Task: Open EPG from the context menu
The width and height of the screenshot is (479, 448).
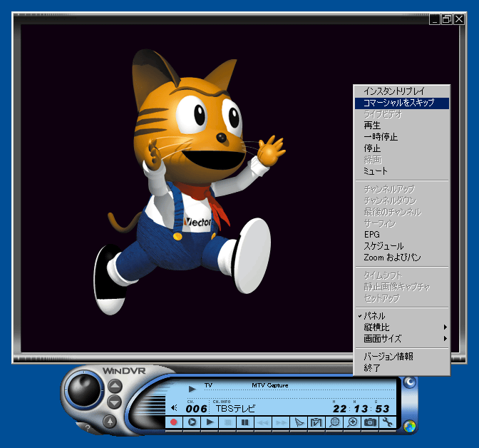Action: pyautogui.click(x=402, y=235)
